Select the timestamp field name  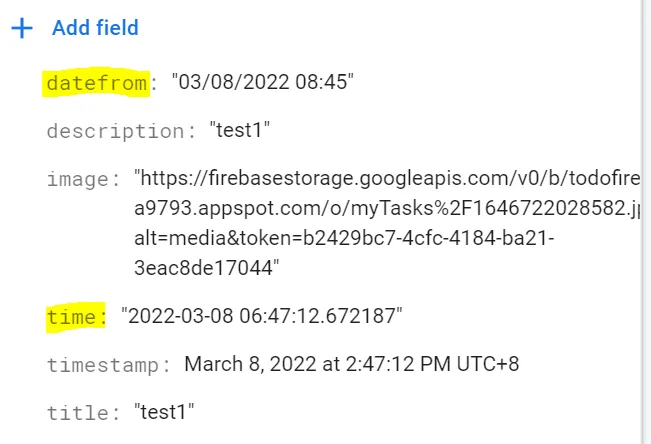109,364
